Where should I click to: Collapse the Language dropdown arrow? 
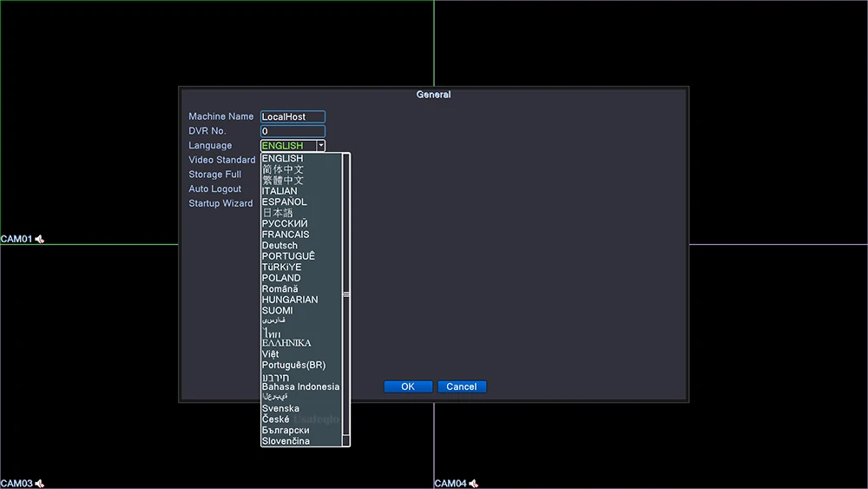(320, 146)
